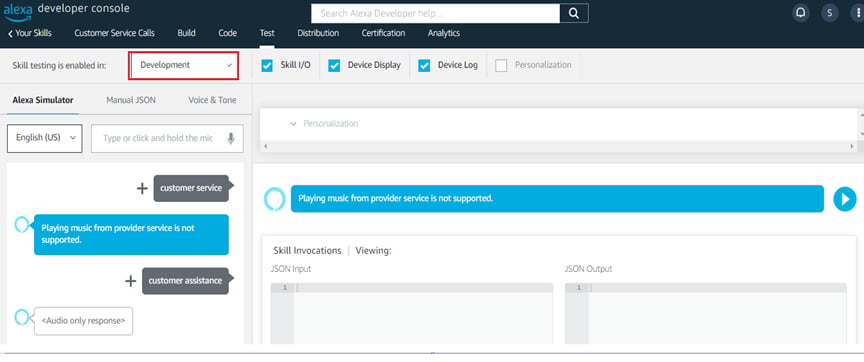Click the horizontal scrollbar left arrow
The width and height of the screenshot is (864, 362).
266,147
